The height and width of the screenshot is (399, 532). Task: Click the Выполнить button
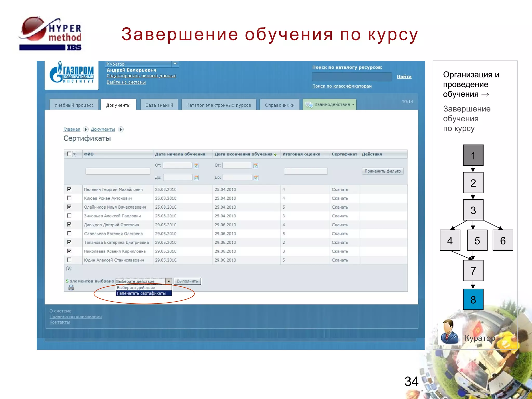tap(187, 281)
